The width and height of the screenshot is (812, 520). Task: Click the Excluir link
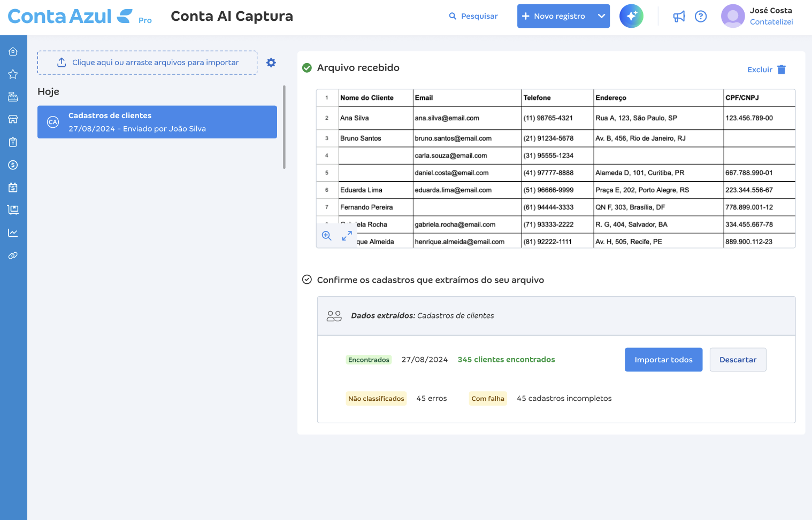pyautogui.click(x=760, y=69)
